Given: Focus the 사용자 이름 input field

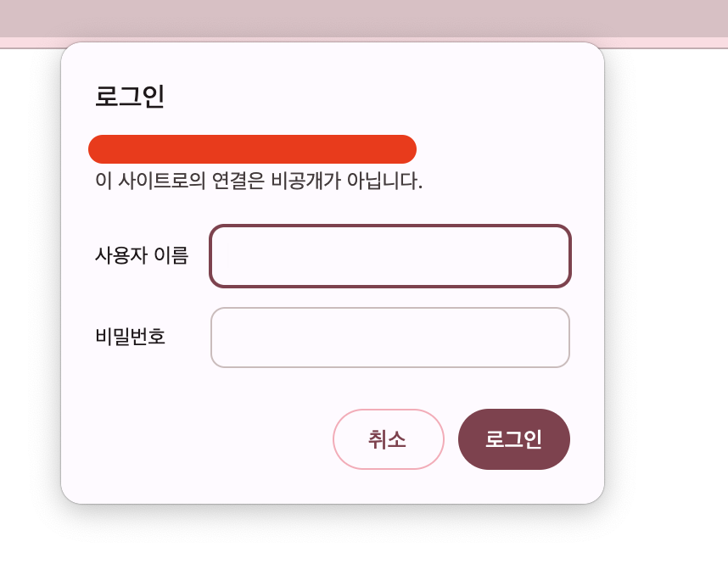Looking at the screenshot, I should click(390, 256).
